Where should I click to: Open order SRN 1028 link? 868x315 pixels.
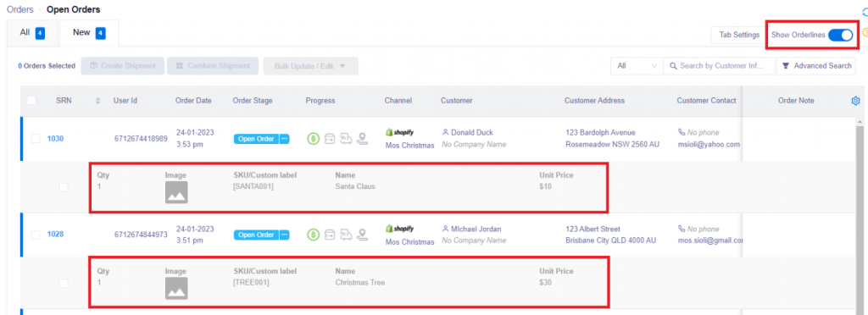(55, 235)
